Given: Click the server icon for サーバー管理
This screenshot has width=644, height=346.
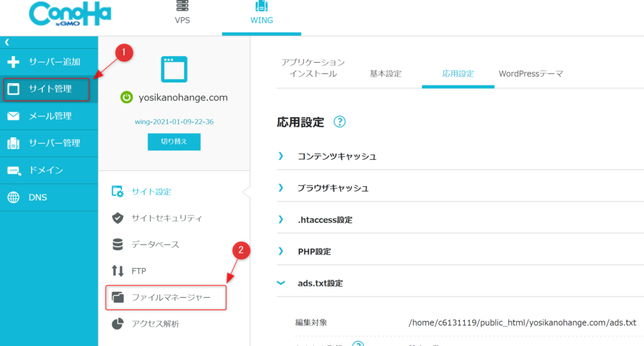Looking at the screenshot, I should click(13, 143).
